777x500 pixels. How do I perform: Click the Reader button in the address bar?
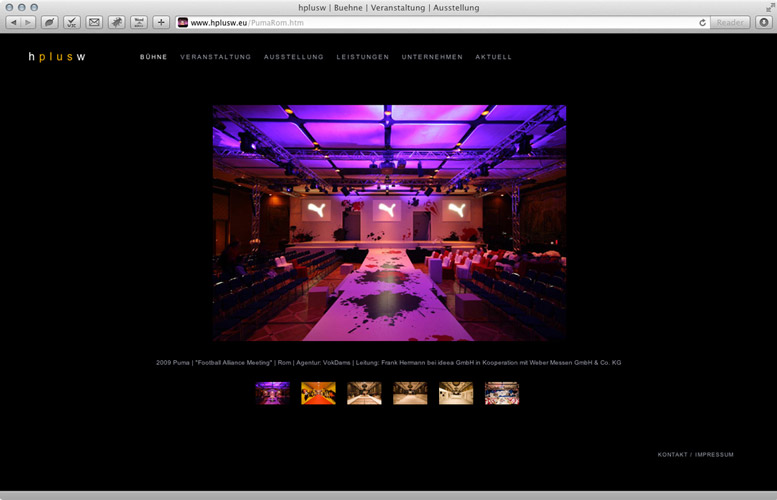coord(731,22)
